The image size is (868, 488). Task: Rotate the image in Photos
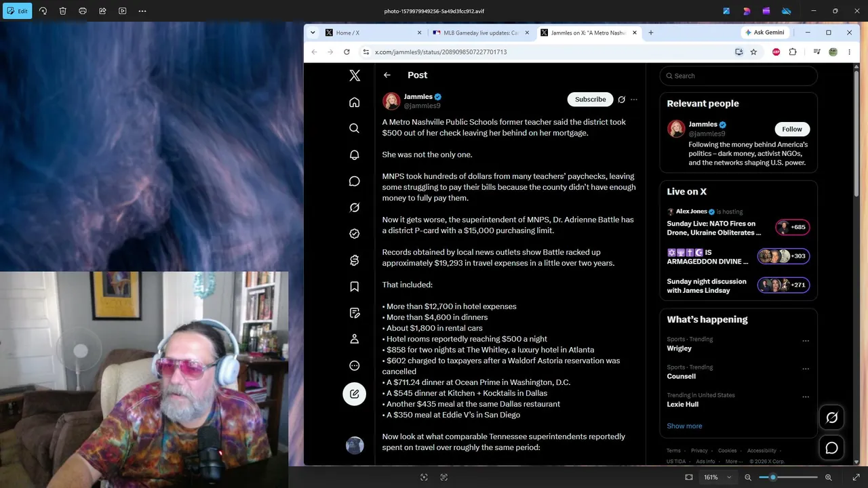43,11
